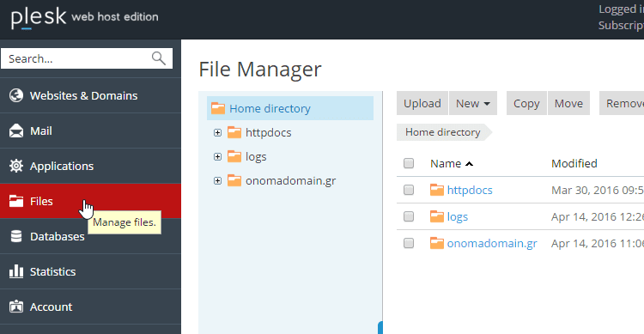Select Home directory in folder tree

click(290, 108)
